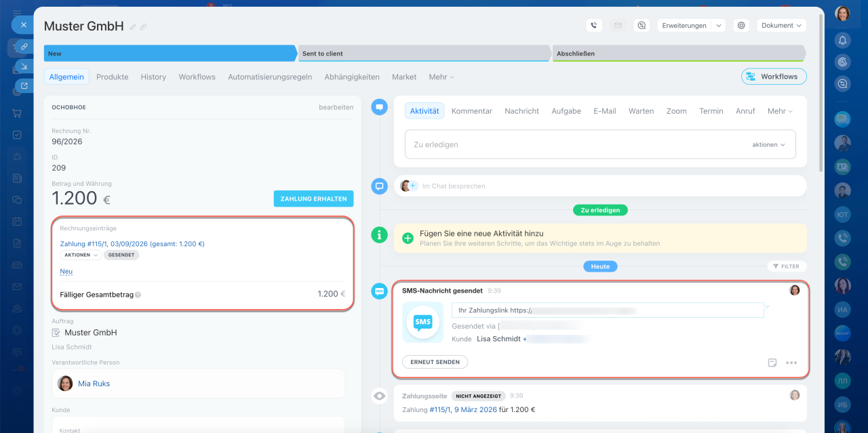The height and width of the screenshot is (433, 868).
Task: Click the note icon in SMS card
Action: (772, 363)
